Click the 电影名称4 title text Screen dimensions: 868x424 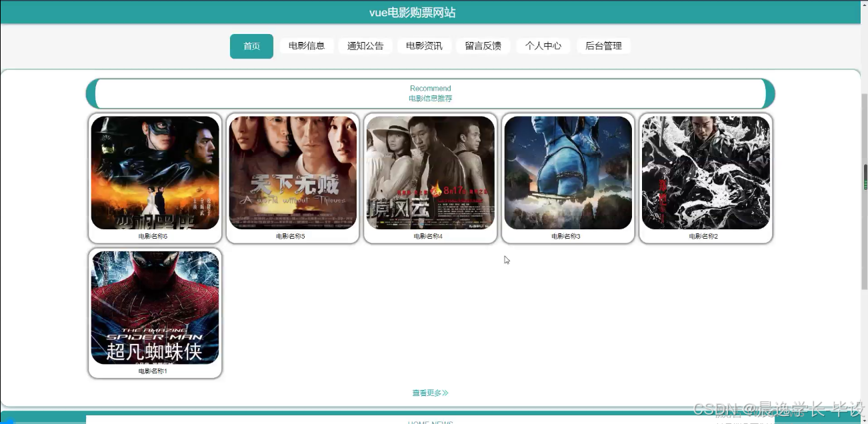[x=428, y=237]
